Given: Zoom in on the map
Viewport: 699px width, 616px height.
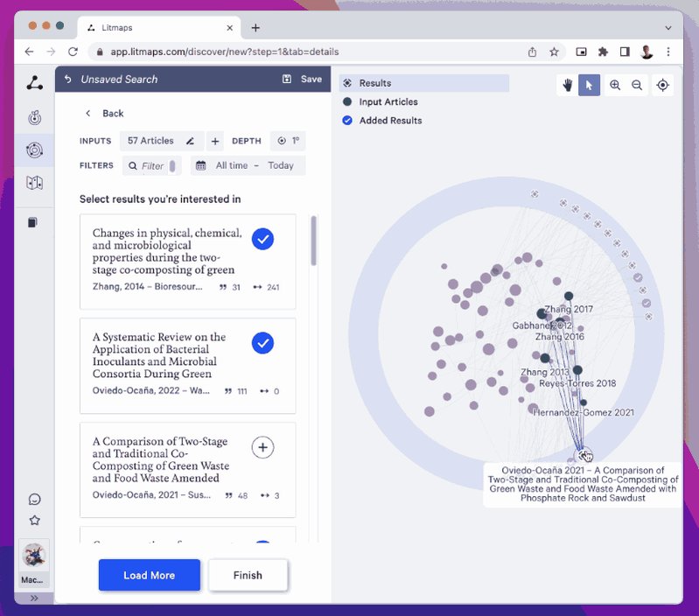Looking at the screenshot, I should pyautogui.click(x=615, y=85).
